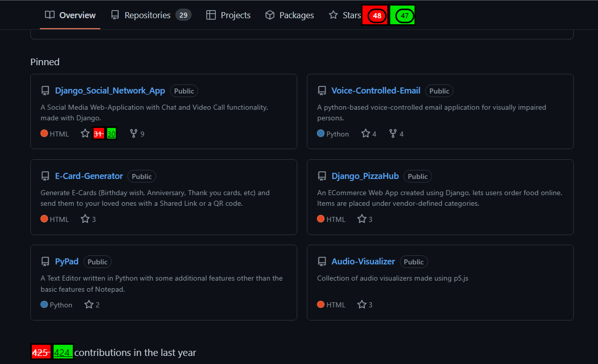598x364 pixels.
Task: Click 'An ECommerce Web App created using Django' description
Action: coord(440,198)
